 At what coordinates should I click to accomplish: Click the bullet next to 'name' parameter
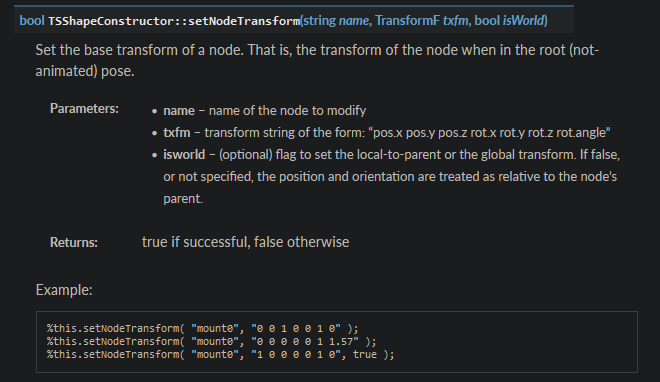click(155, 111)
